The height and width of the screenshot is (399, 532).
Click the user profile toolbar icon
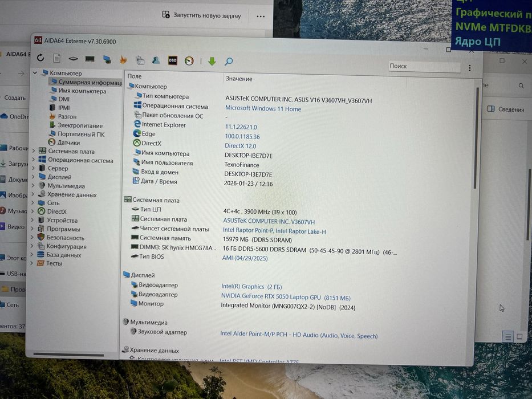(156, 60)
